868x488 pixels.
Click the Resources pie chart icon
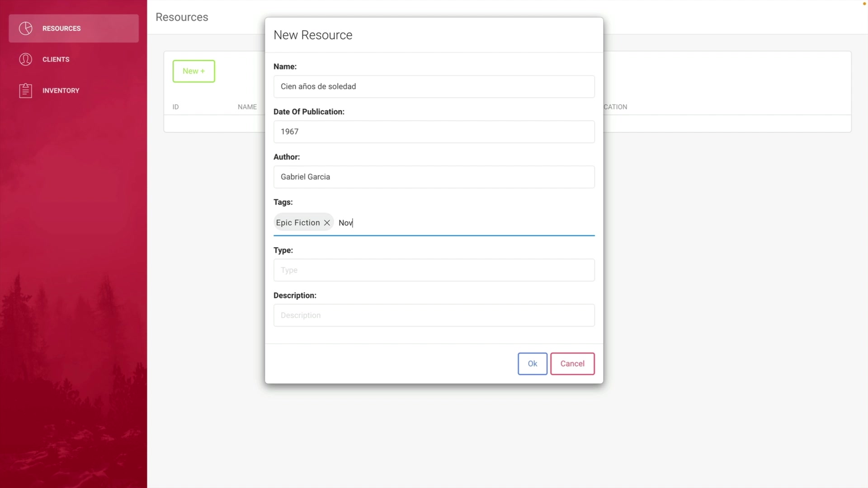pyautogui.click(x=26, y=28)
